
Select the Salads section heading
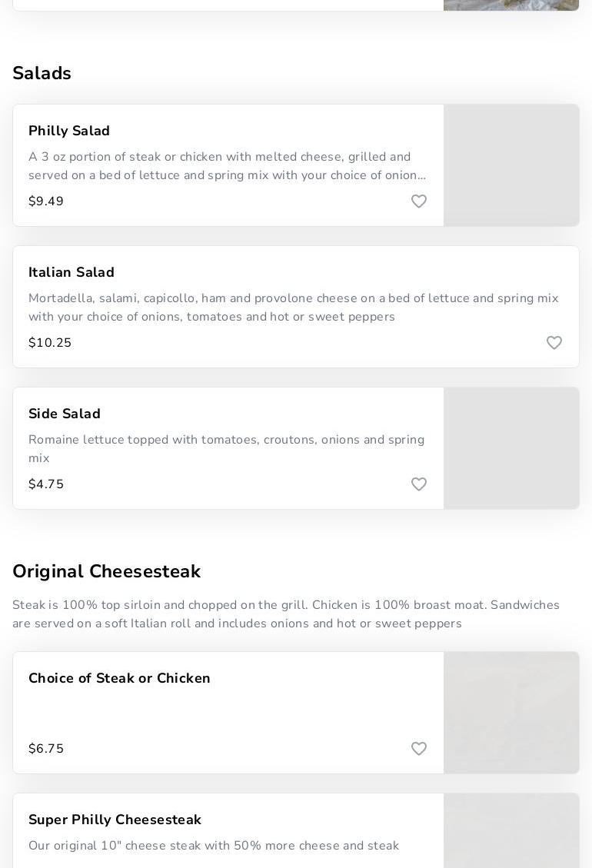coord(42,73)
